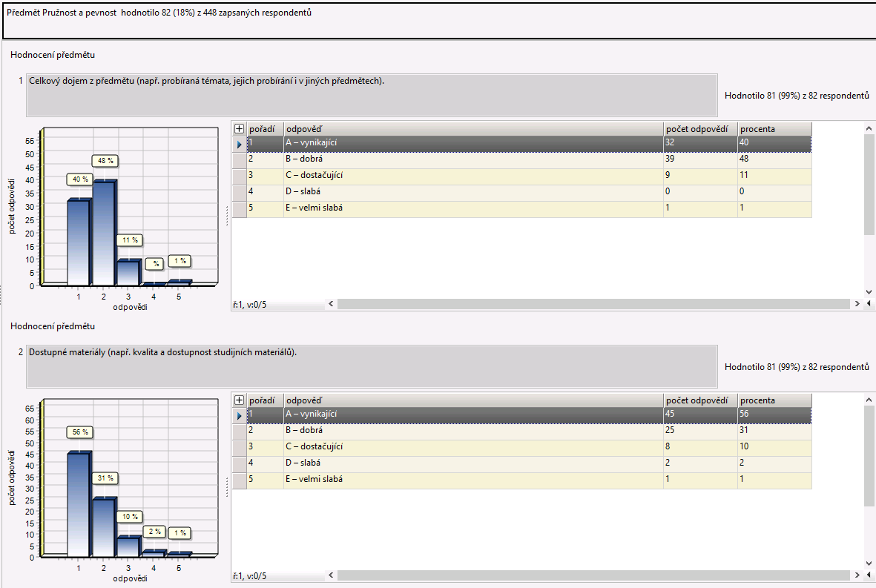This screenshot has height=588, width=876.
Task: Click the Celkový dojem z předmětu question text box
Action: [372, 95]
